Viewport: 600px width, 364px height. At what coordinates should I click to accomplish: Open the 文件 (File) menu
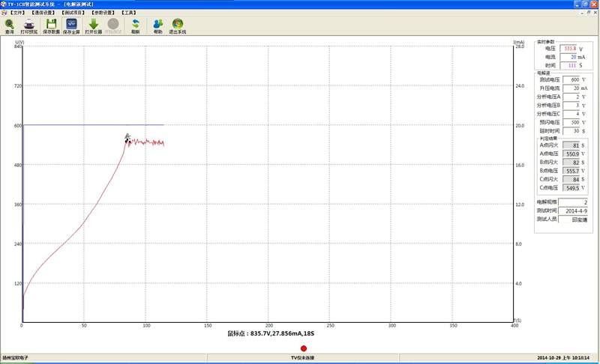16,13
